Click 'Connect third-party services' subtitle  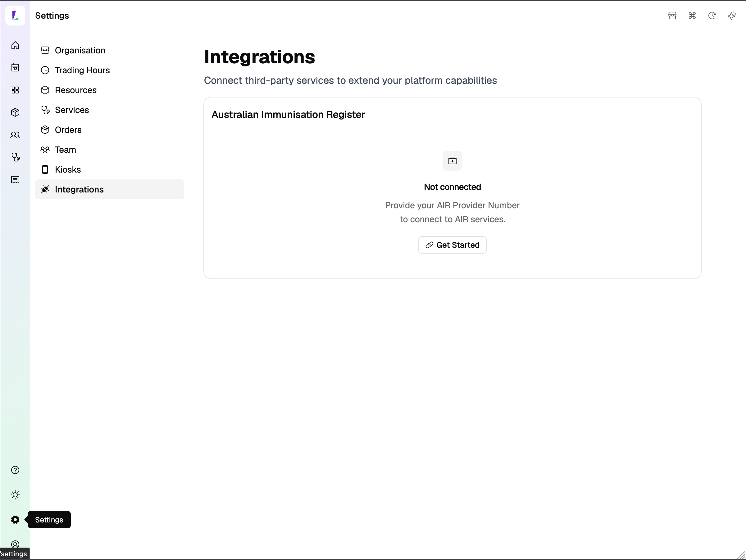[350, 81]
